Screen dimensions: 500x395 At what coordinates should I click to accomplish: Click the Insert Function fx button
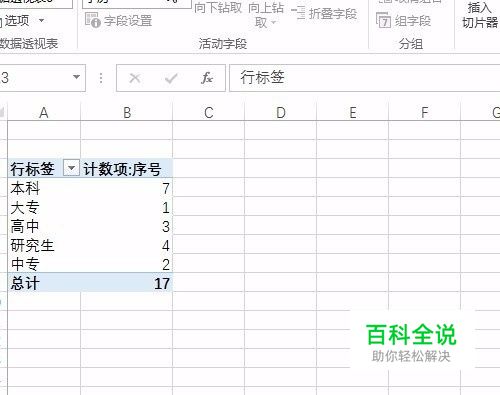click(207, 78)
